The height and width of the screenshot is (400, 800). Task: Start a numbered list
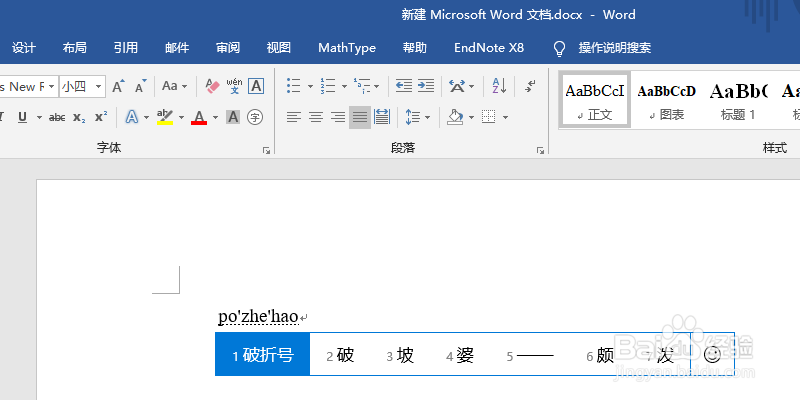click(328, 86)
